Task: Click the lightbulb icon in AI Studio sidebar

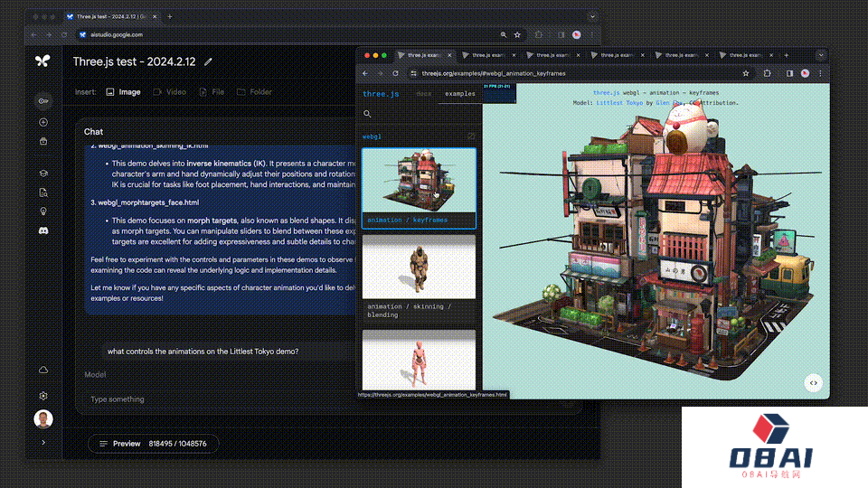Action: [43, 211]
